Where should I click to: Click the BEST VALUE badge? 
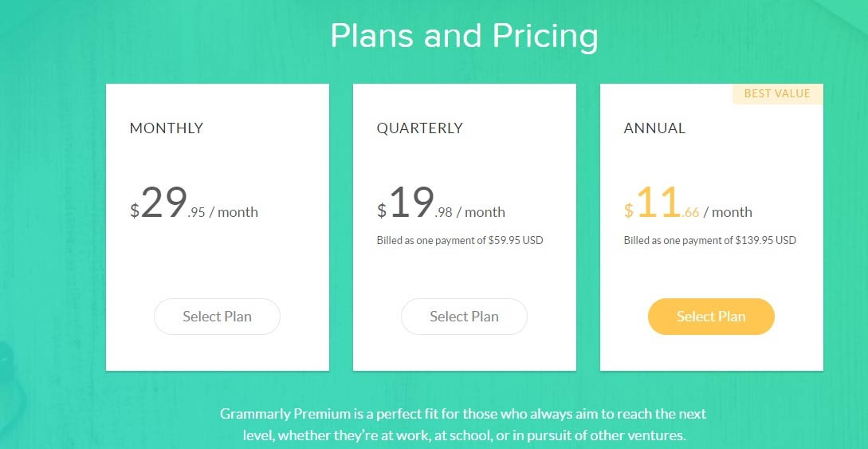777,93
